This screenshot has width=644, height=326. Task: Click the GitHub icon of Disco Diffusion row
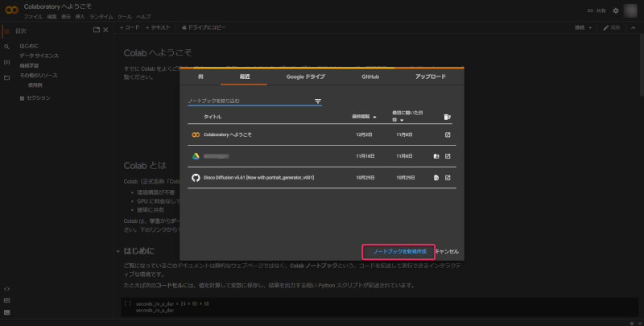(196, 178)
